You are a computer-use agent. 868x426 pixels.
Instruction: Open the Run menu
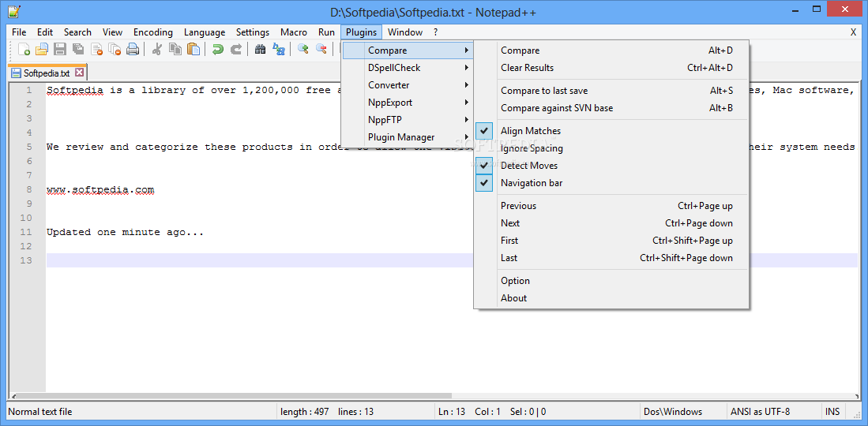326,32
